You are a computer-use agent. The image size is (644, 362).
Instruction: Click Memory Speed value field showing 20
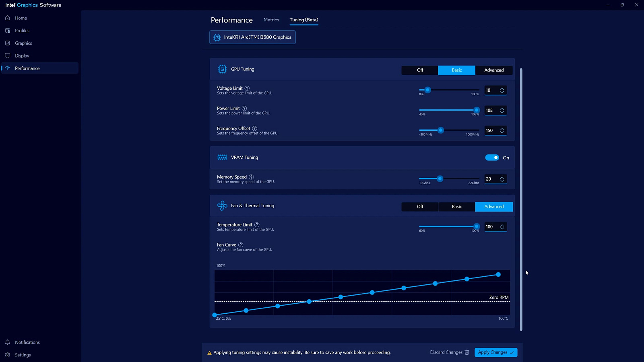tap(495, 179)
